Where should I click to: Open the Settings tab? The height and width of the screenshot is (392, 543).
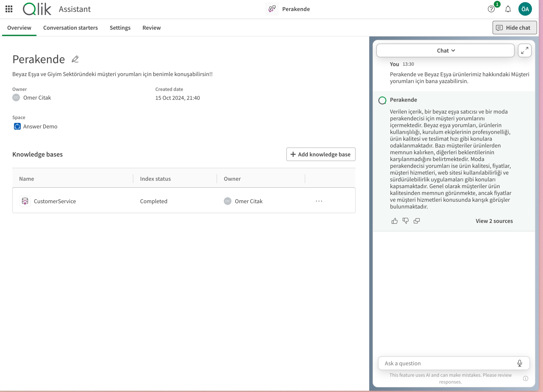[x=120, y=28]
